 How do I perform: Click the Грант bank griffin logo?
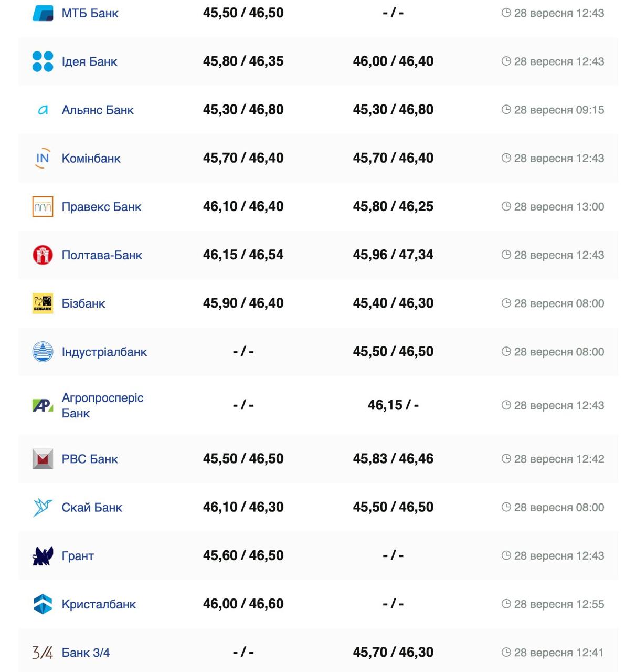(43, 555)
